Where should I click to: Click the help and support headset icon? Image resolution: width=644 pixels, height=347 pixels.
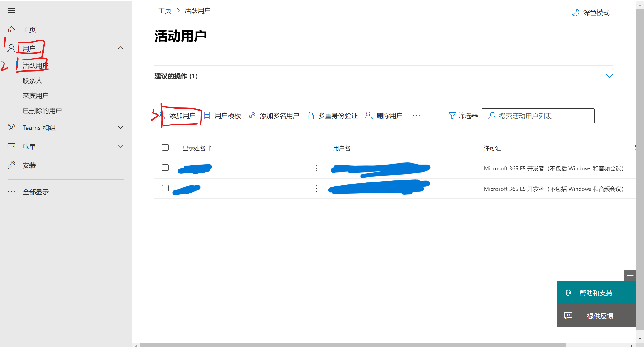[568, 293]
